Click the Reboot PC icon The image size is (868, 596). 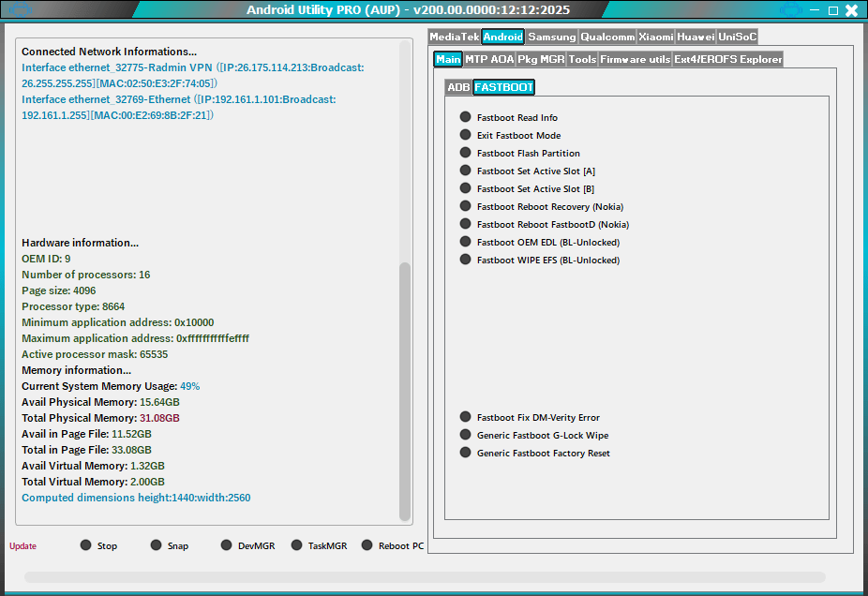(x=367, y=545)
